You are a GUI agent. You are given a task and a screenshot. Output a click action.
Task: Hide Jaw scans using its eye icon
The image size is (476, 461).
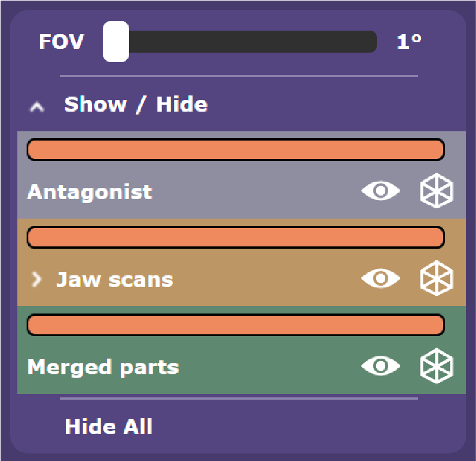381,278
